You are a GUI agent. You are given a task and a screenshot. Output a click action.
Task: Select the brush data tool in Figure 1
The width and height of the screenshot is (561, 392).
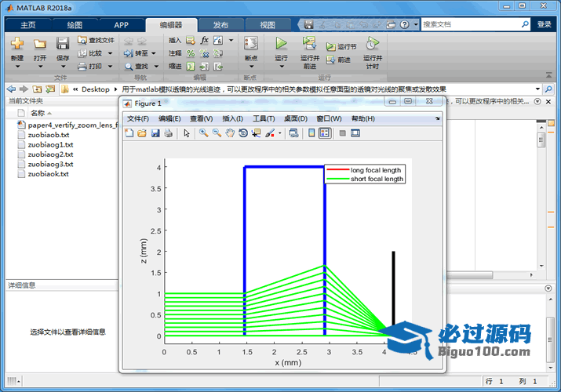(x=270, y=133)
